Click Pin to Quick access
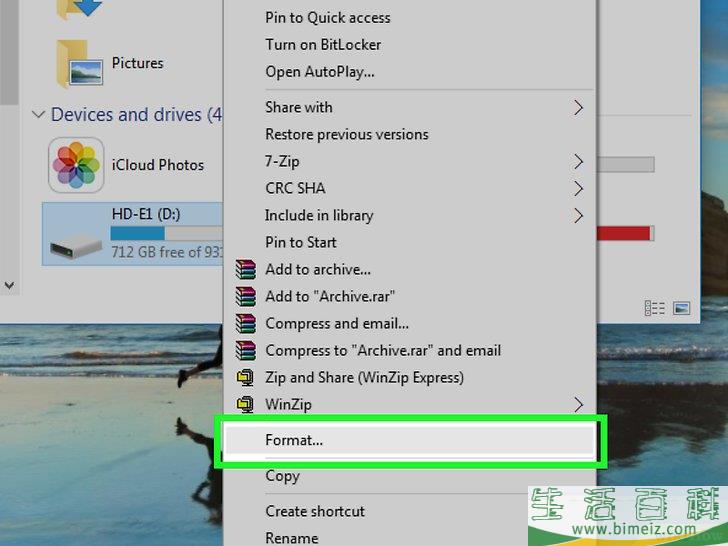728x546 pixels. [327, 18]
